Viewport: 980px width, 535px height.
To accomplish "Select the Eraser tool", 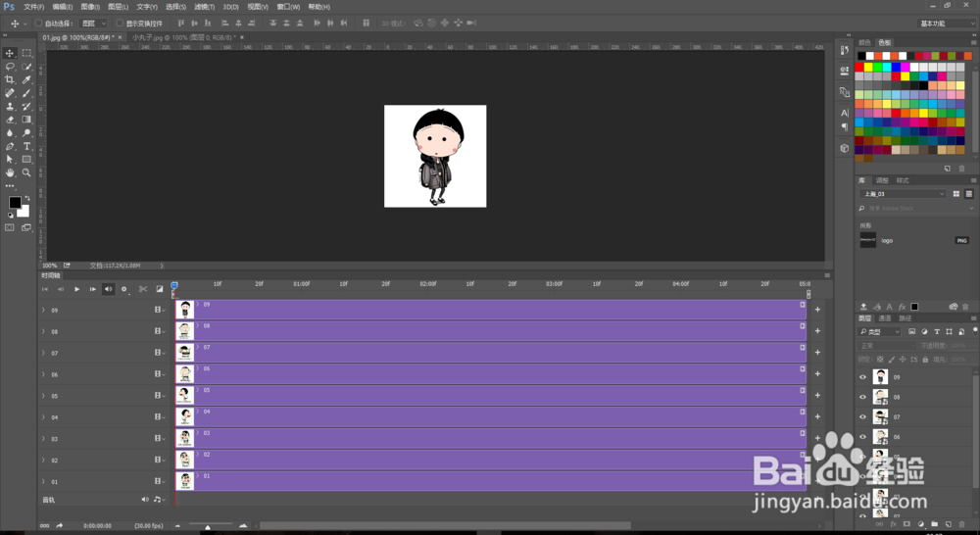I will coord(10,120).
